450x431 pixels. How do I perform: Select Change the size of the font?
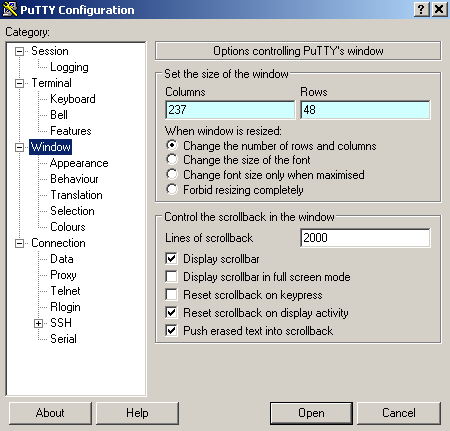172,159
